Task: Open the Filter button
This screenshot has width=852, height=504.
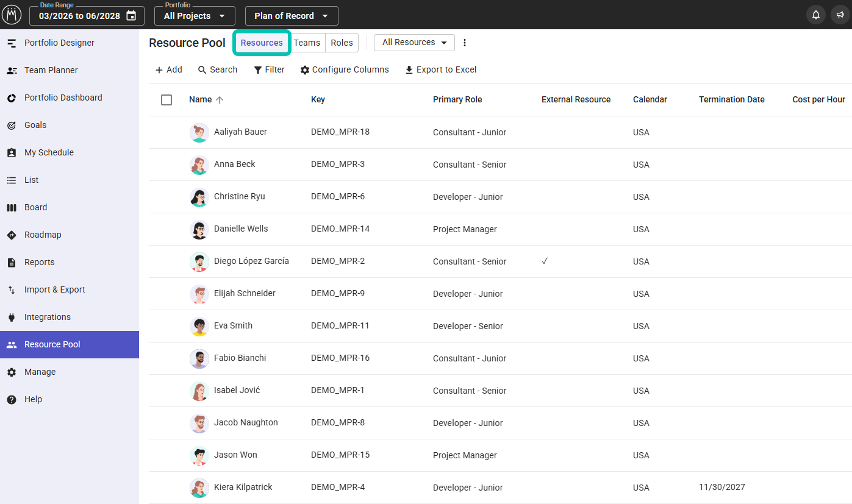Action: point(269,70)
